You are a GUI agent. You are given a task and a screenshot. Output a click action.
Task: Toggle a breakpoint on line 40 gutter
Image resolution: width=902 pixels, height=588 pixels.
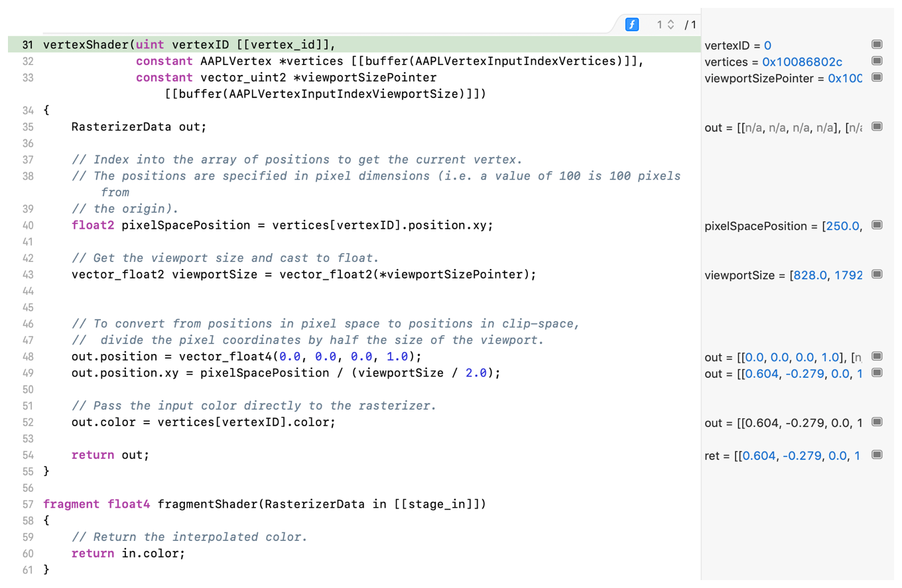[x=27, y=225]
